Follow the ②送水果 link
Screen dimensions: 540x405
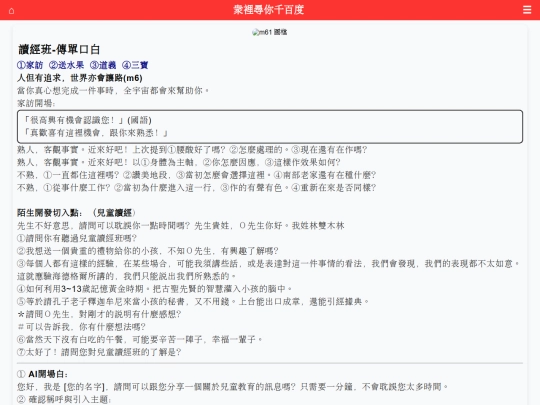click(66, 65)
